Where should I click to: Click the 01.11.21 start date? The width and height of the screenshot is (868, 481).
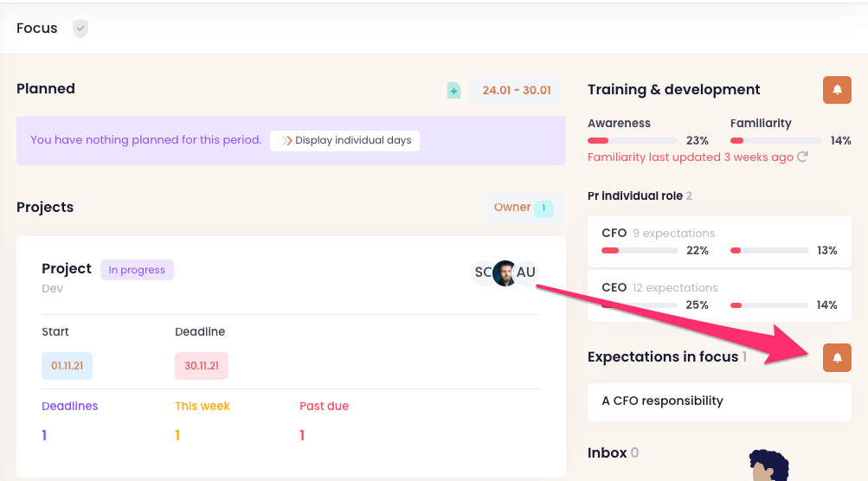coord(67,366)
